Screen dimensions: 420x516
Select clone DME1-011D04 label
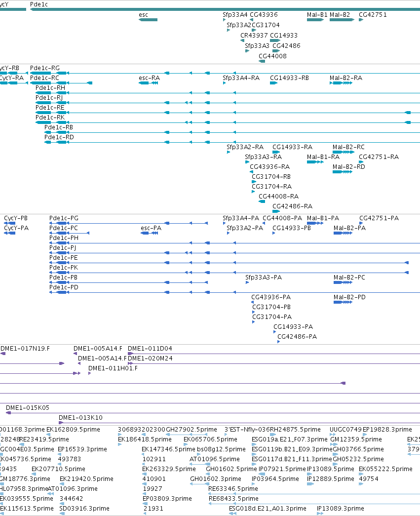click(x=150, y=349)
